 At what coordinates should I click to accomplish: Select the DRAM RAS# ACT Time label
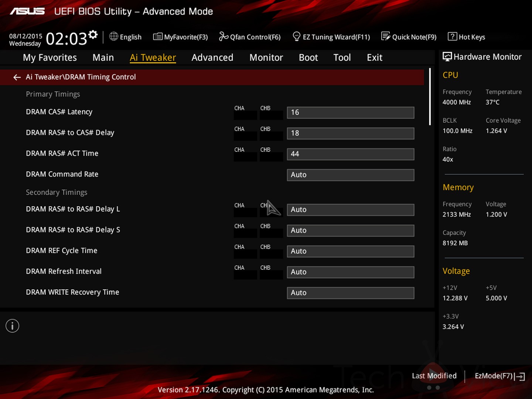coord(62,153)
